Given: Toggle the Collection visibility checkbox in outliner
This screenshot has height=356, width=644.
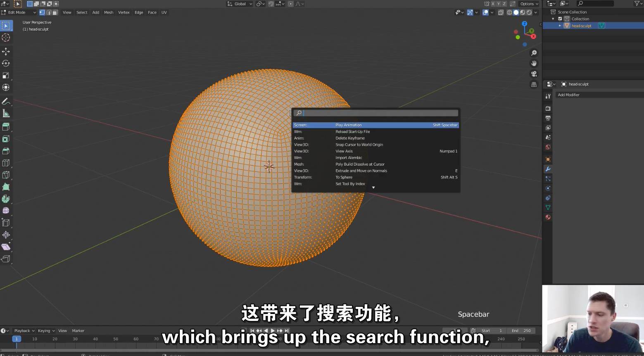Looking at the screenshot, I should [x=560, y=19].
